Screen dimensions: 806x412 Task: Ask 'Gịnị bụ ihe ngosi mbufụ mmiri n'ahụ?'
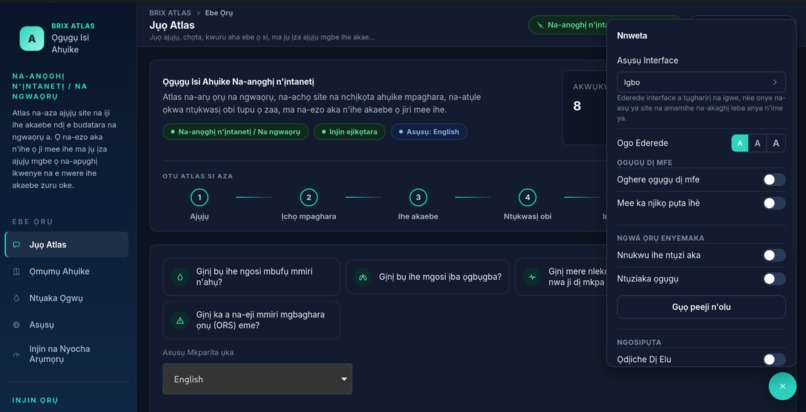251,276
